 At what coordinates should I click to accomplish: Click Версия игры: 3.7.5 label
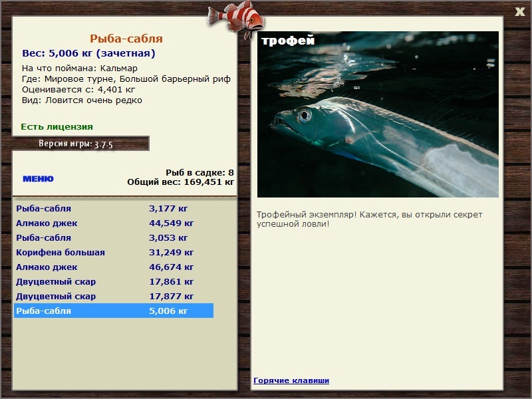pyautogui.click(x=76, y=144)
